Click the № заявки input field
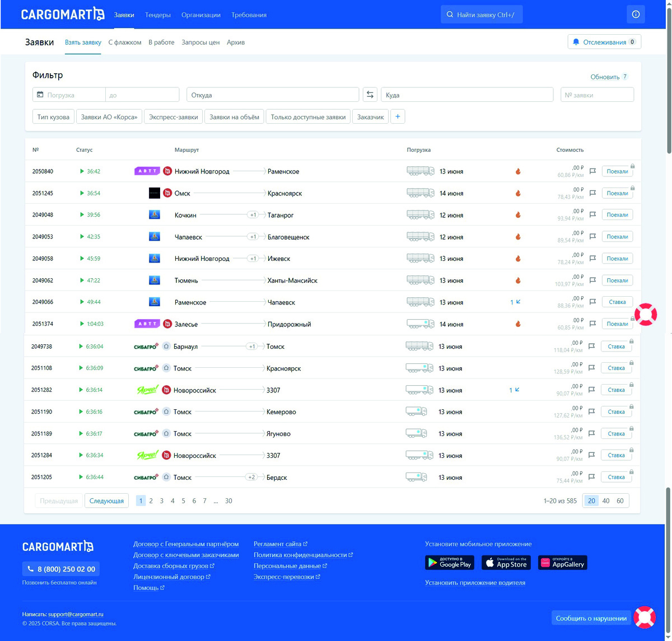 [597, 95]
